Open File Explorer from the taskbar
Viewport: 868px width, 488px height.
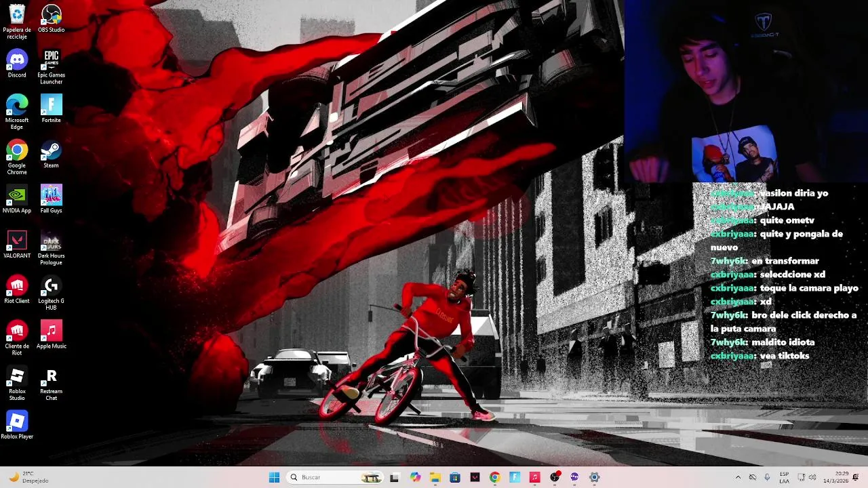coord(435,477)
